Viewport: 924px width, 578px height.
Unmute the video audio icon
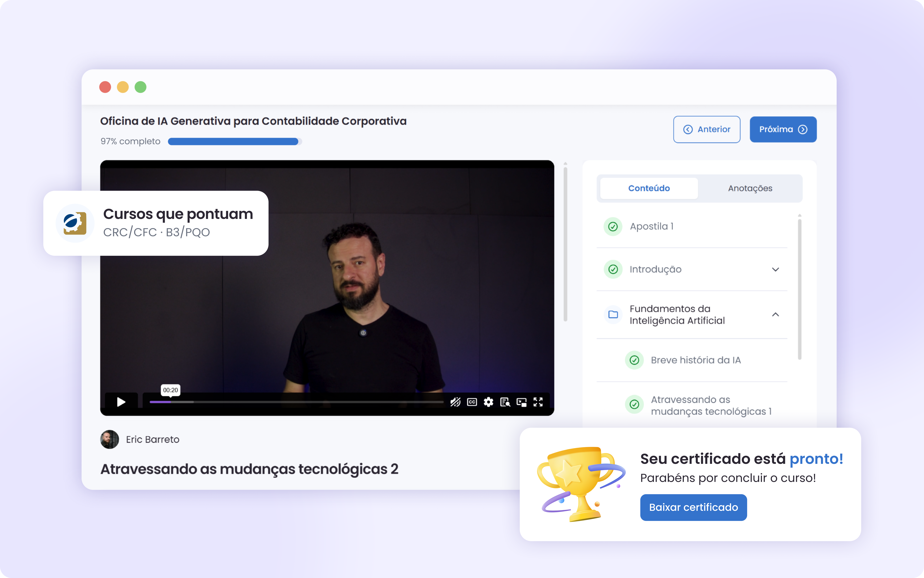(x=455, y=402)
